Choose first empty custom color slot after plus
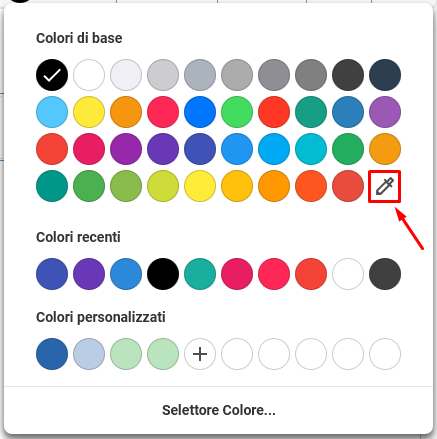 click(x=237, y=354)
